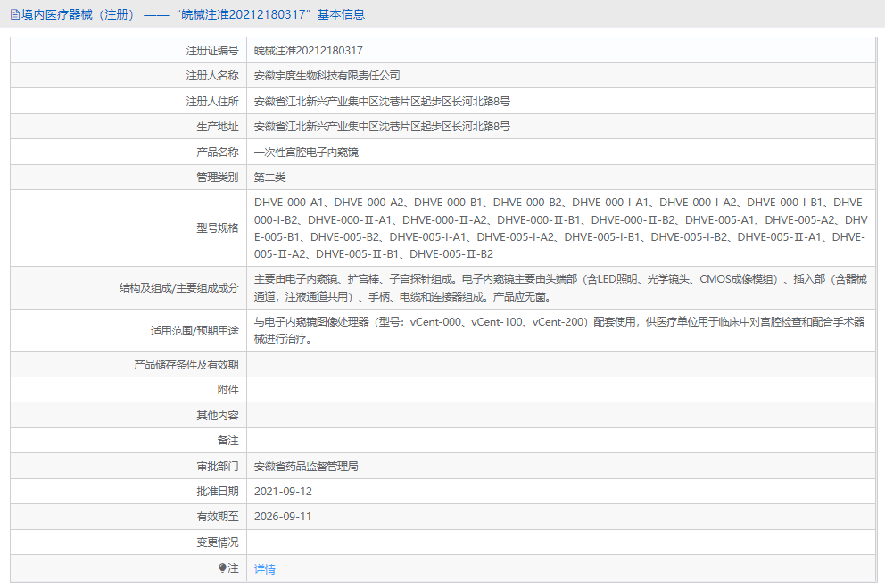Viewport: 885px width, 588px height.
Task: Click the 管理类别 value 第二类
Action: (270, 177)
